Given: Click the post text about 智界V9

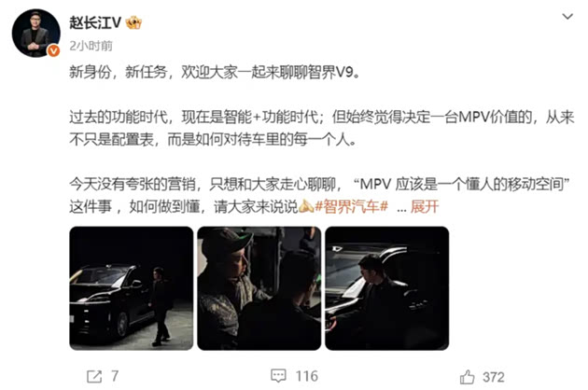Looking at the screenshot, I should tap(215, 72).
